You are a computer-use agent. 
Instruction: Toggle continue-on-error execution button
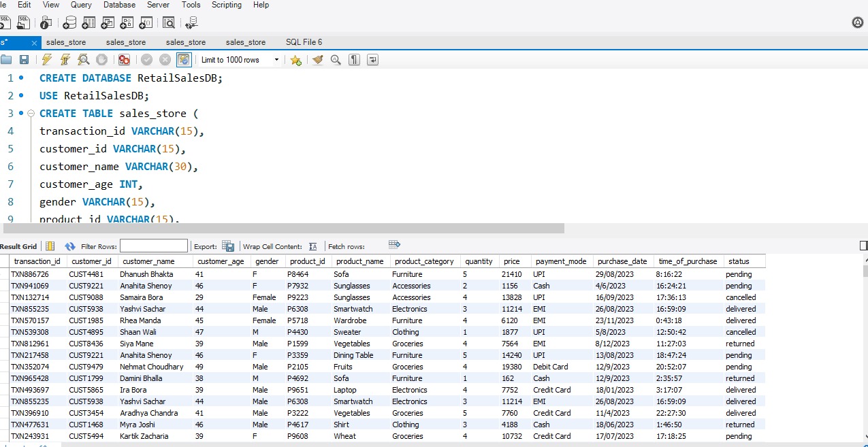coord(124,60)
